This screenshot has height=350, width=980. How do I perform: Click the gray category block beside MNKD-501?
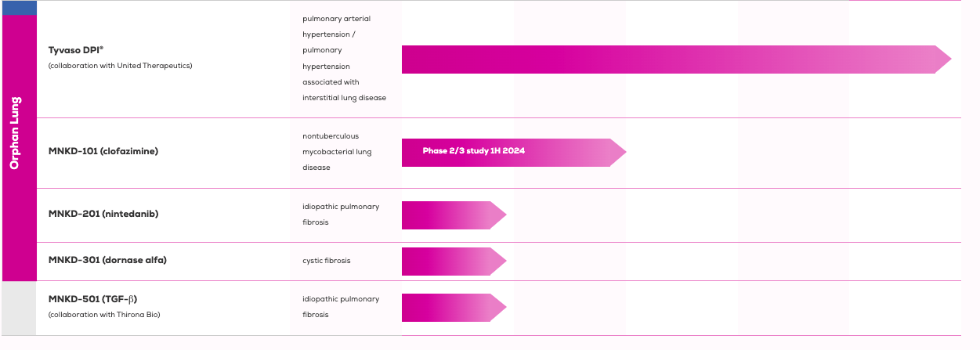click(x=20, y=309)
